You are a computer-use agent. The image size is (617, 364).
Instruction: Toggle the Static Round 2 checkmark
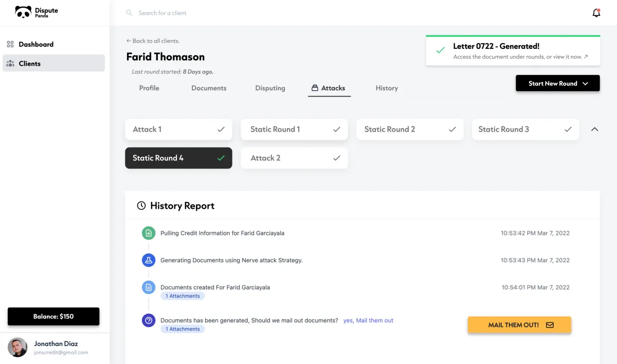click(452, 130)
